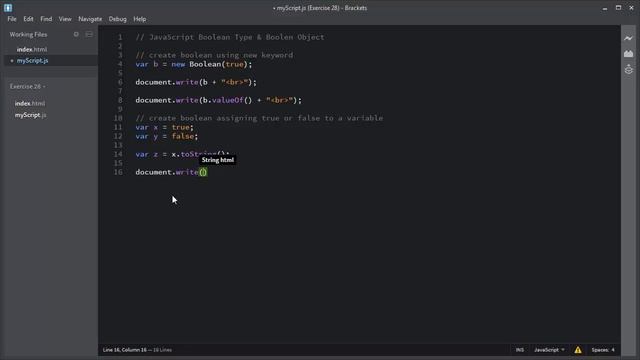Click the comment on line 10
This screenshot has width=640, height=360.
[259, 118]
